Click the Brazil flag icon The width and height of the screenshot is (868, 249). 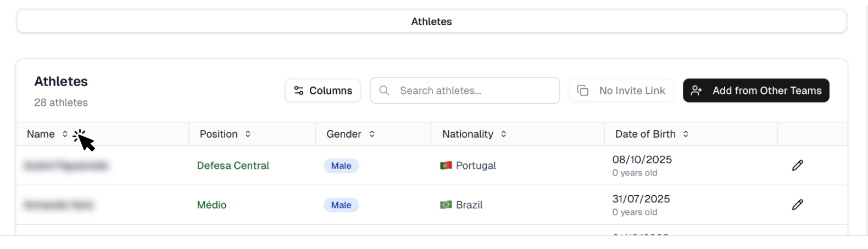point(446,205)
